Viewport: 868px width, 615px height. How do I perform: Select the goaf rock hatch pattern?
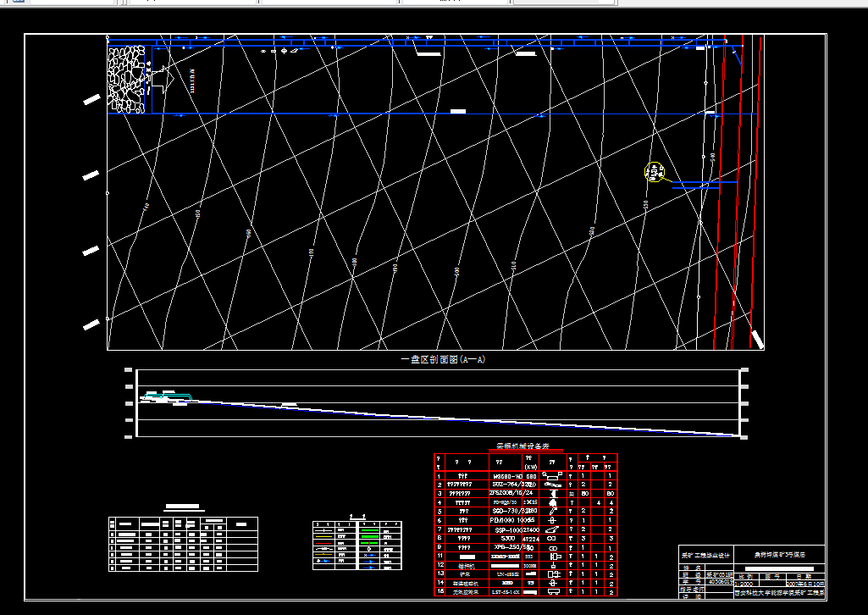[126, 80]
